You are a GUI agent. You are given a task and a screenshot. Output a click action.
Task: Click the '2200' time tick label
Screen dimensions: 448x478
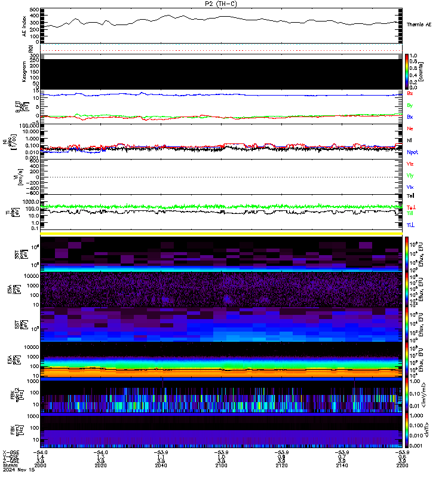click(402, 465)
